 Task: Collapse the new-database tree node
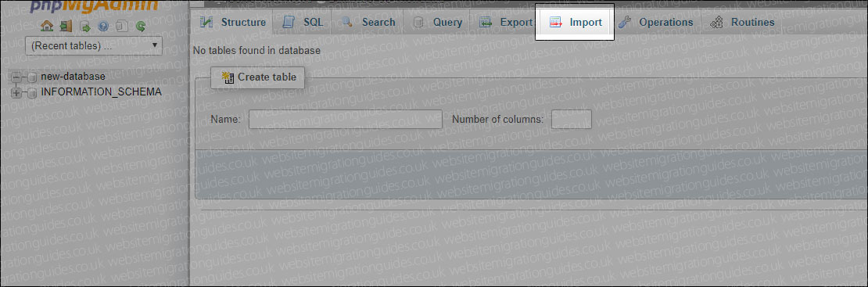point(16,77)
